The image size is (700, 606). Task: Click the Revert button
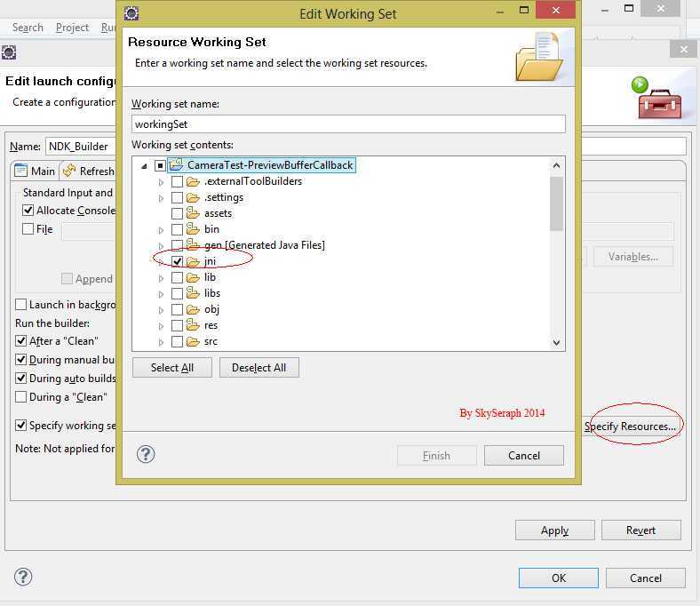[x=641, y=530]
